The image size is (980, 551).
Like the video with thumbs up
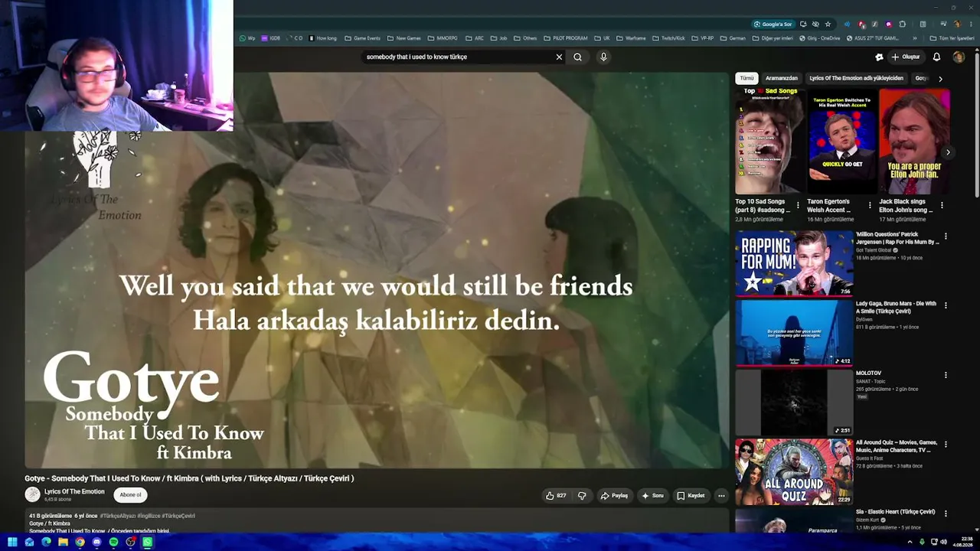coord(556,496)
